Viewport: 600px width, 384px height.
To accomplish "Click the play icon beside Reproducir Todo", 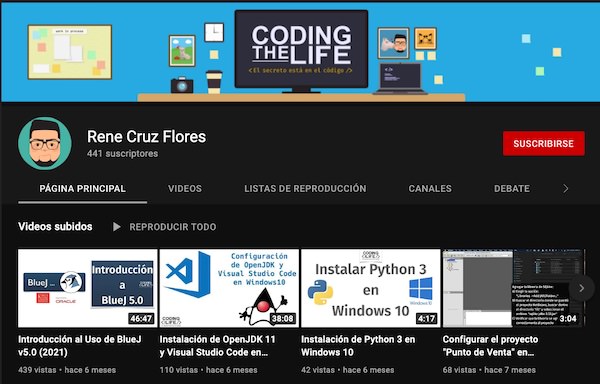I will pos(117,227).
